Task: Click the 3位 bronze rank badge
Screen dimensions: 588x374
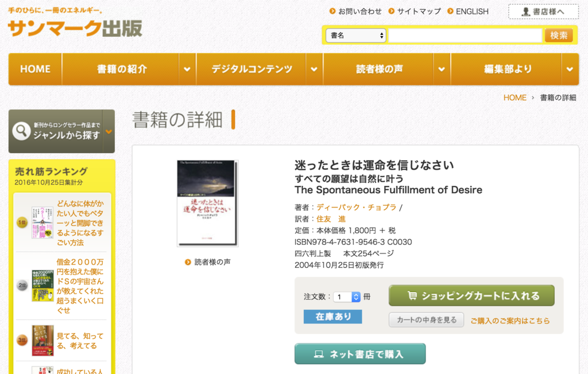Action: [22, 340]
